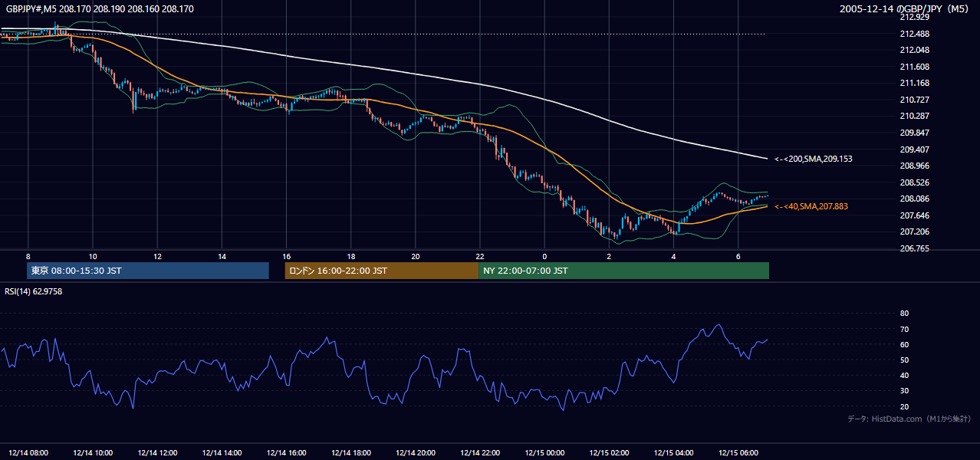This screenshot has width=980, height=460.
Task: Click time label 12/14 10:00
Action: click(x=93, y=453)
